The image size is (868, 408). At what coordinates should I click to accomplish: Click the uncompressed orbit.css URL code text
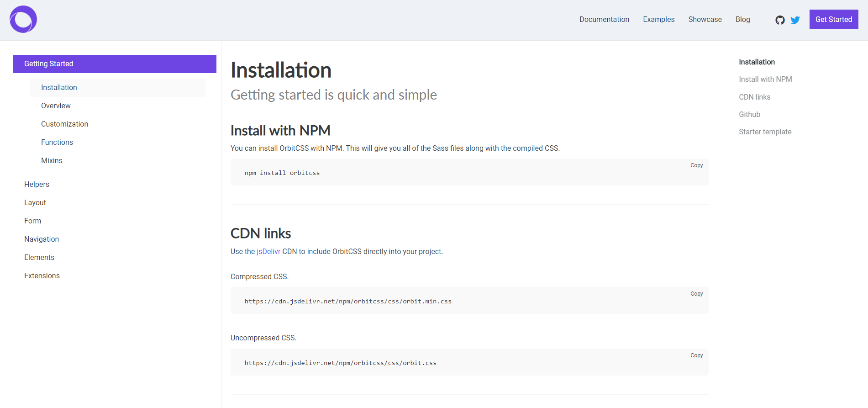[340, 363]
